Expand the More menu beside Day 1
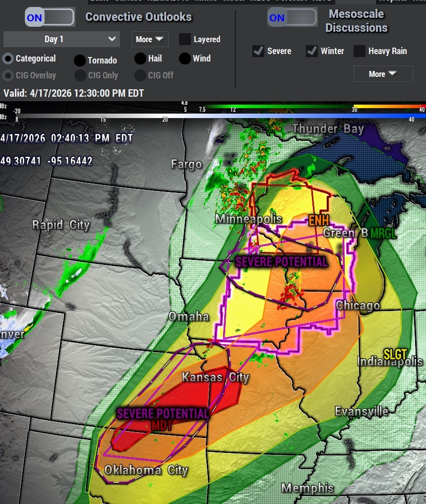The height and width of the screenshot is (504, 426). click(x=150, y=39)
